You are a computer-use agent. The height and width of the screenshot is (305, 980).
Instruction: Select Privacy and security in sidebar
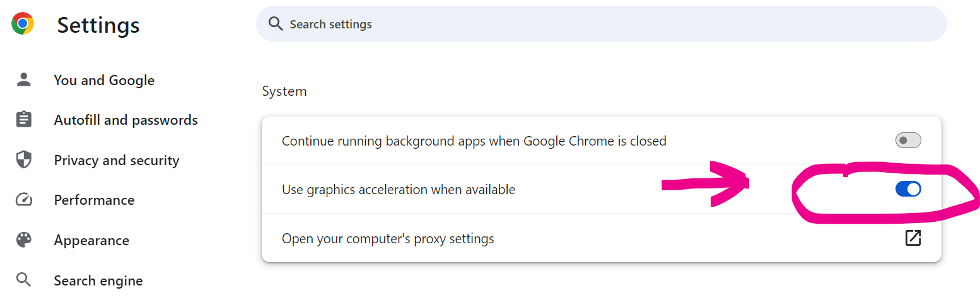[x=117, y=160]
